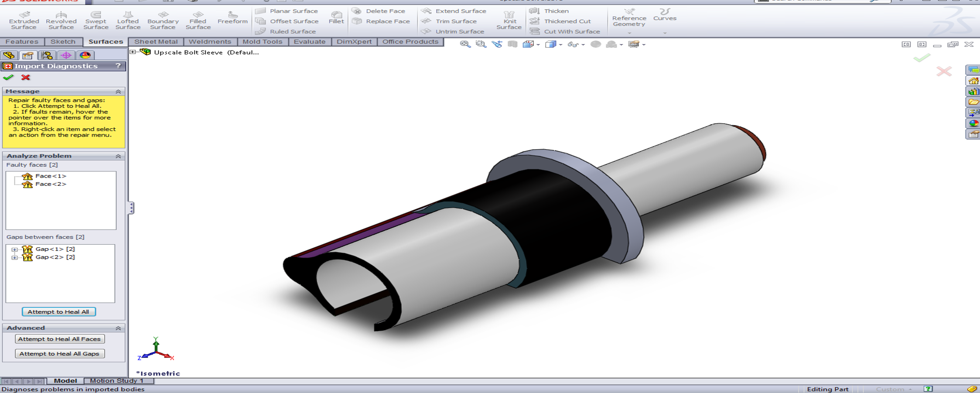
Task: Open the Sheet Metal tab
Action: click(x=156, y=42)
